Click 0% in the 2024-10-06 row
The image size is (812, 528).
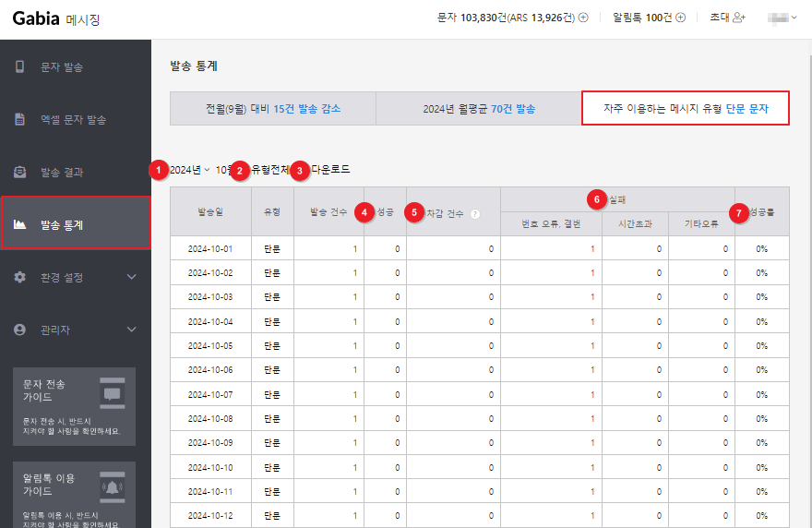pyautogui.click(x=762, y=370)
